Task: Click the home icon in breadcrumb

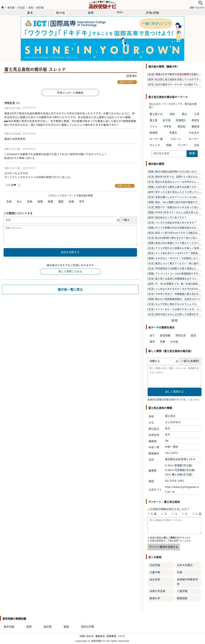Action: pos(3,7)
